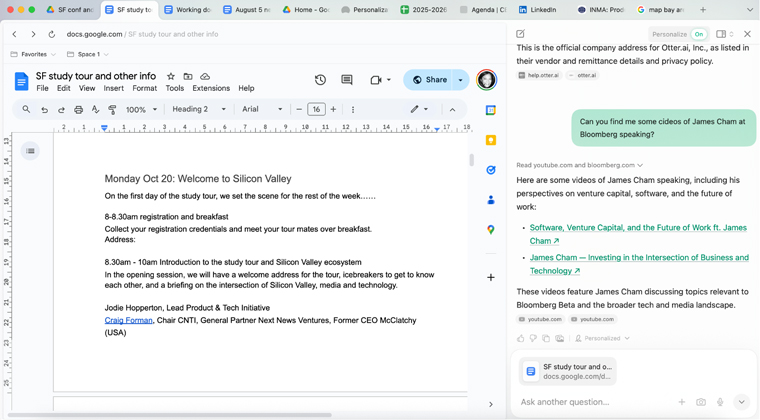Click the Share button
The height and width of the screenshot is (420, 760).
click(x=429, y=80)
